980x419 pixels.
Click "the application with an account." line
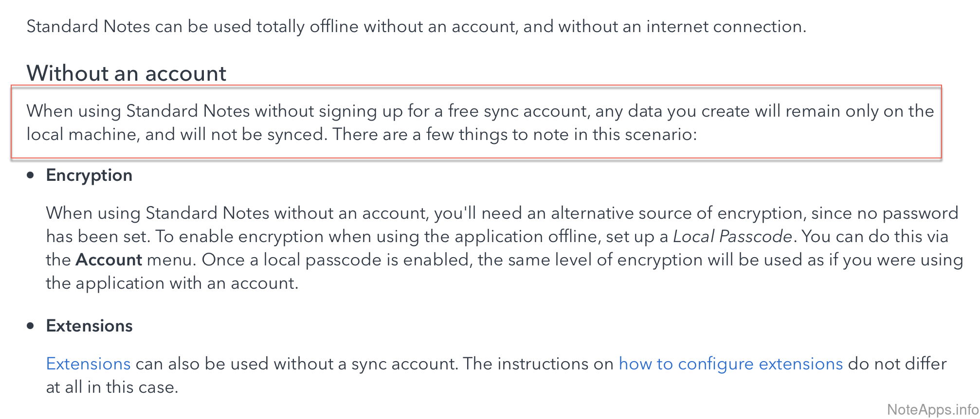172,283
